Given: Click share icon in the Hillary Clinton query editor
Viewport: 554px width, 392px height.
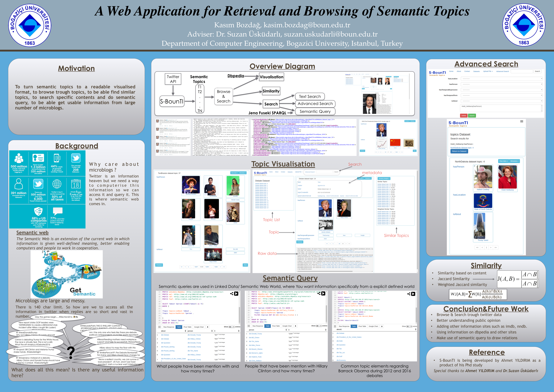Looking at the screenshot, I should [x=319, y=293].
